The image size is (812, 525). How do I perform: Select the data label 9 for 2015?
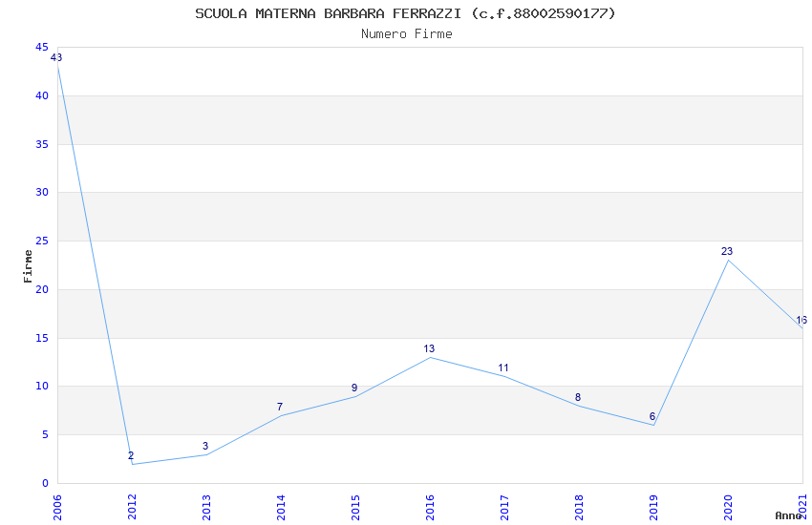point(354,388)
